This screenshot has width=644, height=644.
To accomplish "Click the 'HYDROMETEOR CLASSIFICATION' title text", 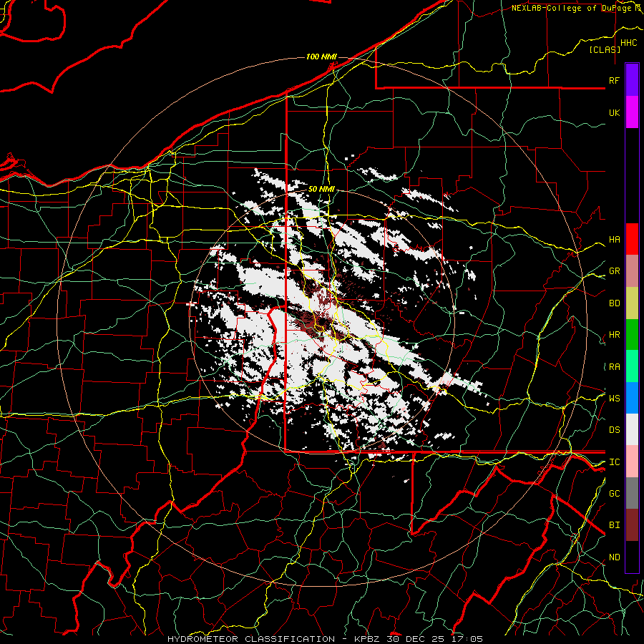I will tap(251, 639).
